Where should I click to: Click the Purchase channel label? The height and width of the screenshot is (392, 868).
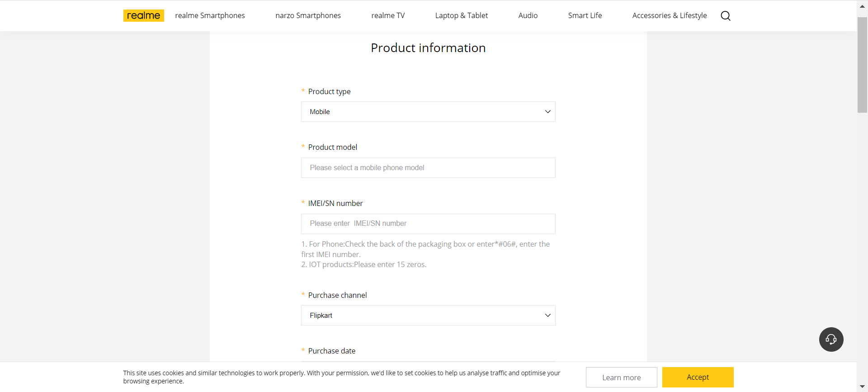pos(337,295)
